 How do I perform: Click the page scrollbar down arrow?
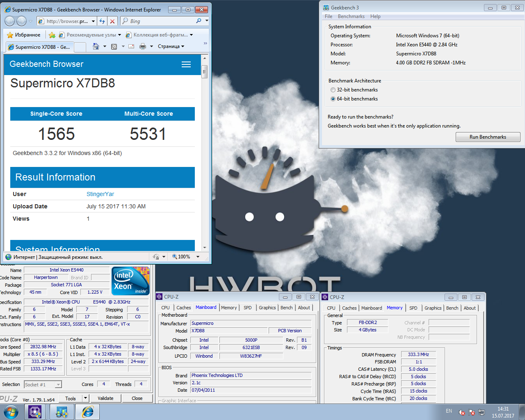click(204, 248)
